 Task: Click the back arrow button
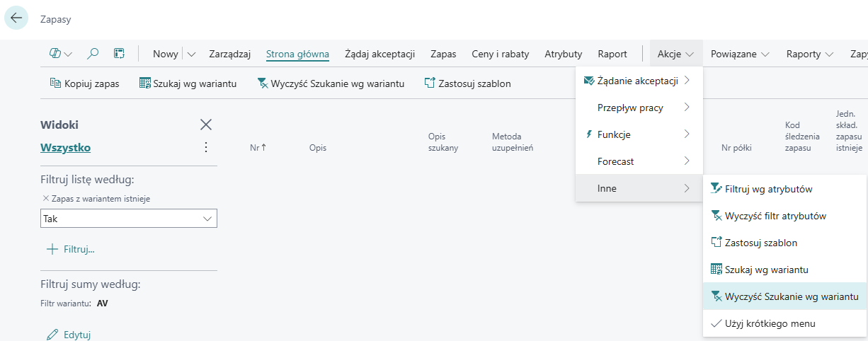(16, 18)
